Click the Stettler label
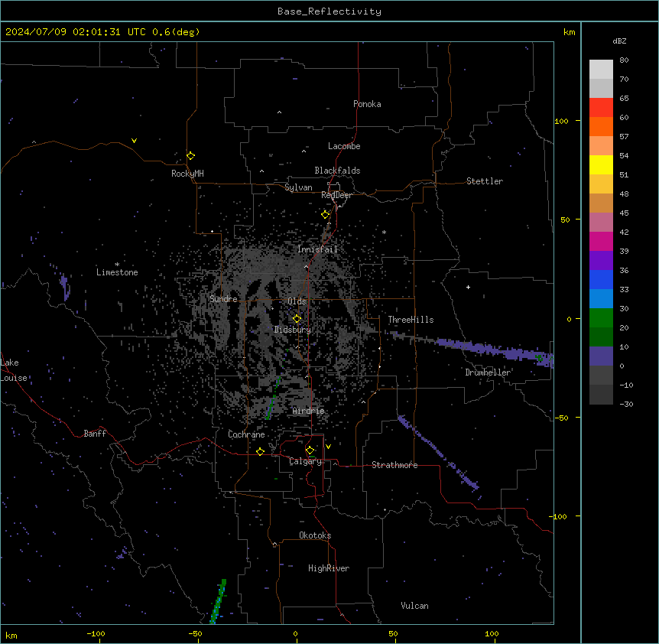This screenshot has height=644, width=659. (485, 181)
